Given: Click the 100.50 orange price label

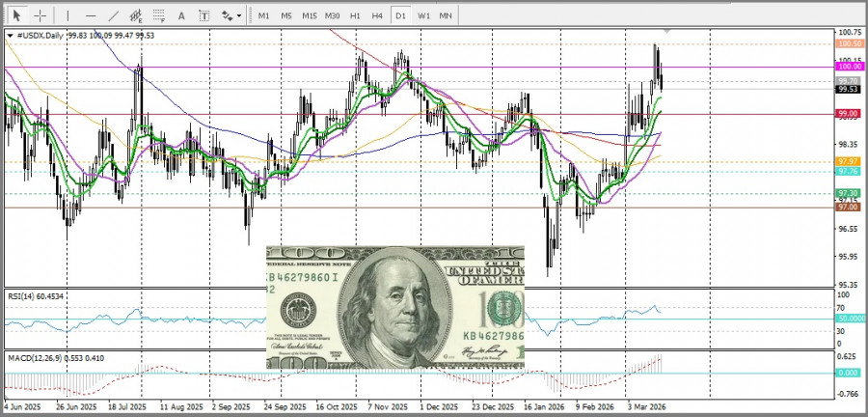Looking at the screenshot, I should click(x=849, y=43).
